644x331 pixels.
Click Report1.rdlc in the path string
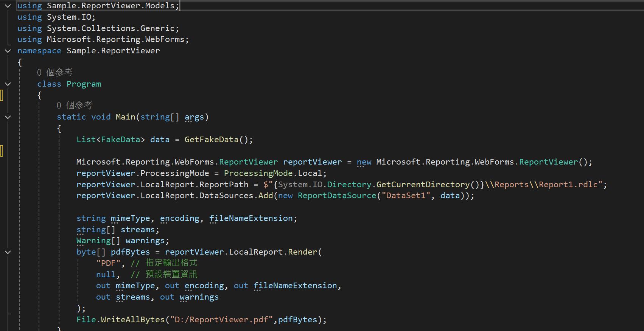coord(568,185)
